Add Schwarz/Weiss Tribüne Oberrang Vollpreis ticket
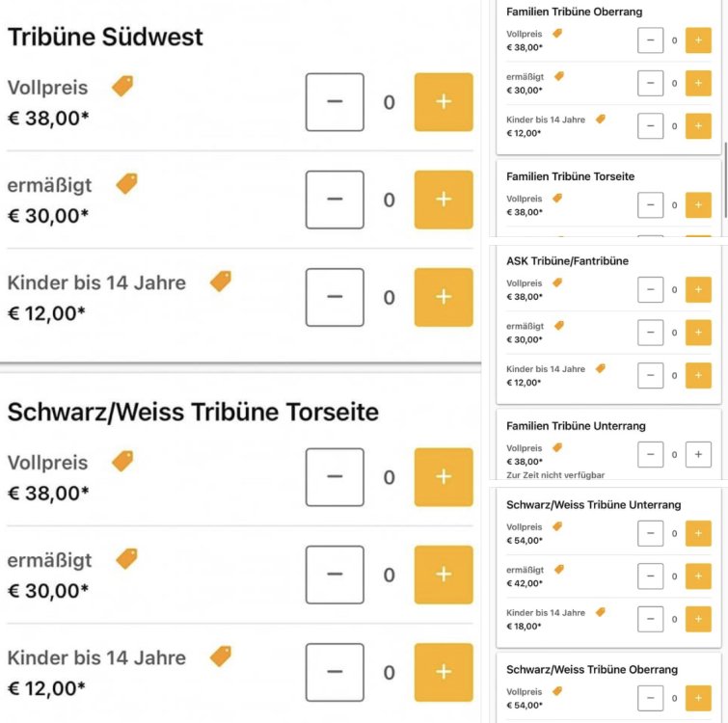The image size is (728, 723). click(x=698, y=698)
